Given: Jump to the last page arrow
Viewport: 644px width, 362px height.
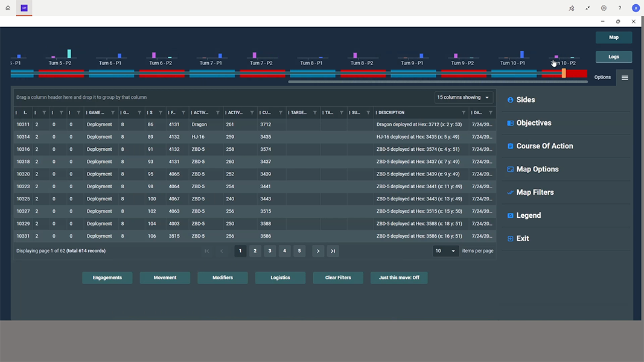Looking at the screenshot, I should click(333, 251).
